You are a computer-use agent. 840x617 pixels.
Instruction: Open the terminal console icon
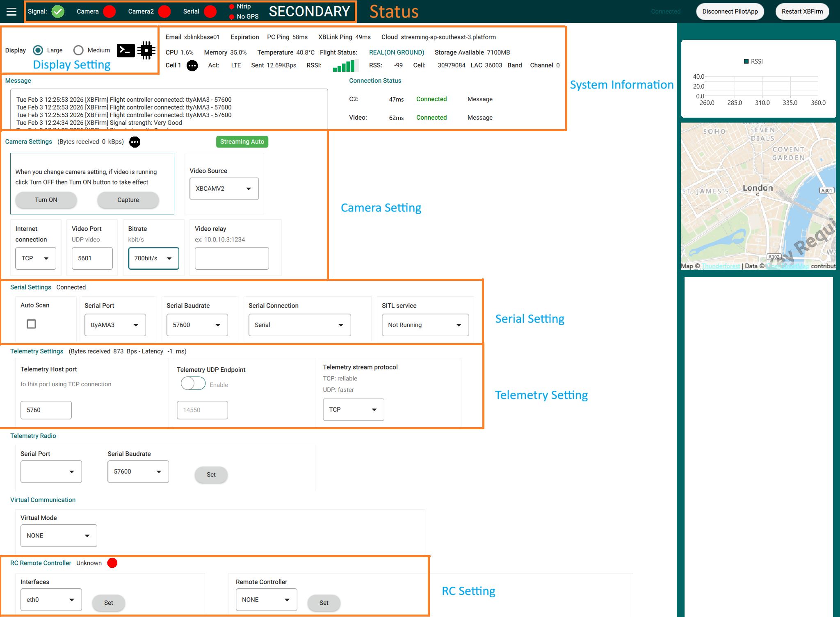click(126, 50)
